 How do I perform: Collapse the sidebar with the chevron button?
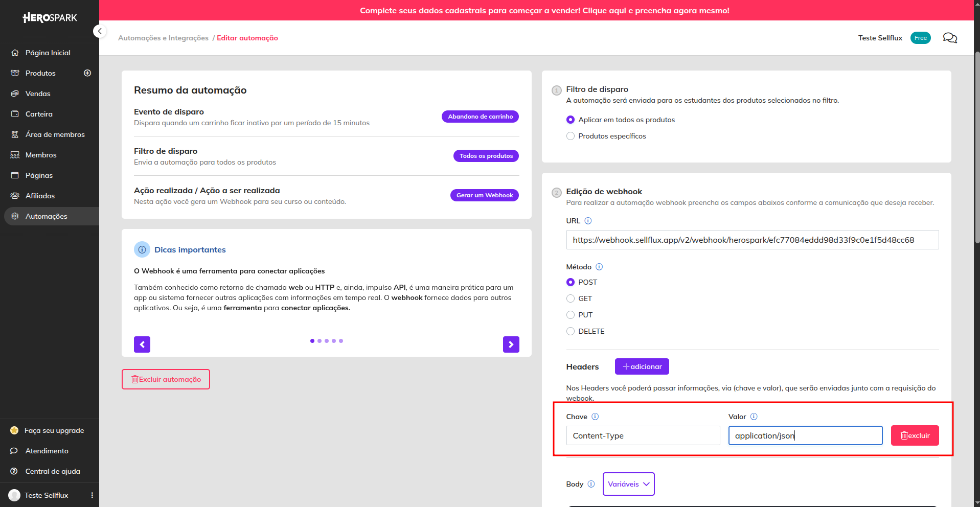100,31
